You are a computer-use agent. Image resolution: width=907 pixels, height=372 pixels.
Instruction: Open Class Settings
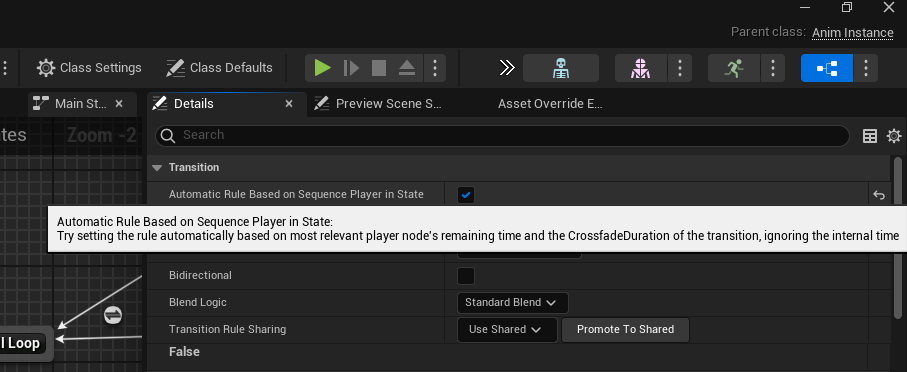(89, 68)
